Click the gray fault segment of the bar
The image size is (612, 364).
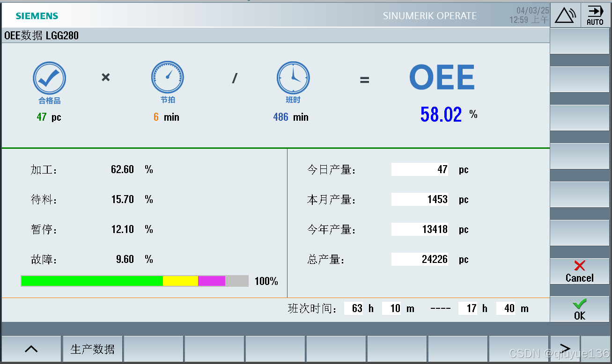237,281
